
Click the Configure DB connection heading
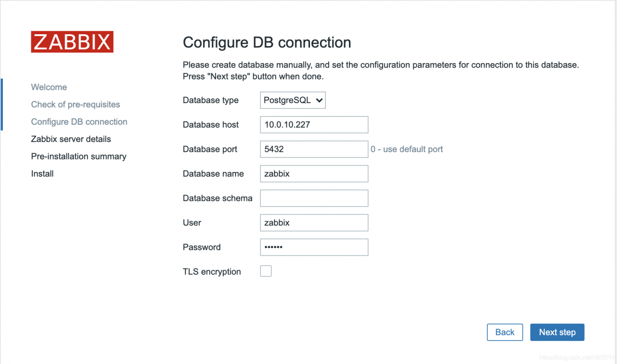(267, 42)
